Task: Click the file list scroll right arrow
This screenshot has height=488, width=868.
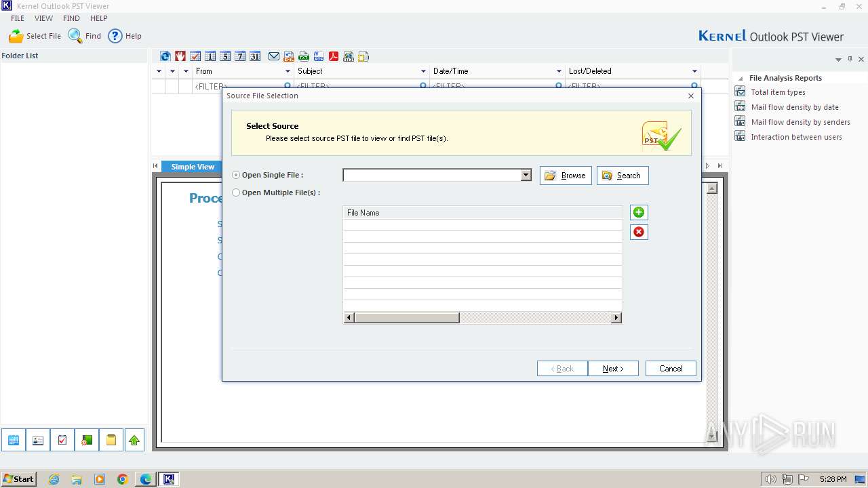Action: point(616,318)
